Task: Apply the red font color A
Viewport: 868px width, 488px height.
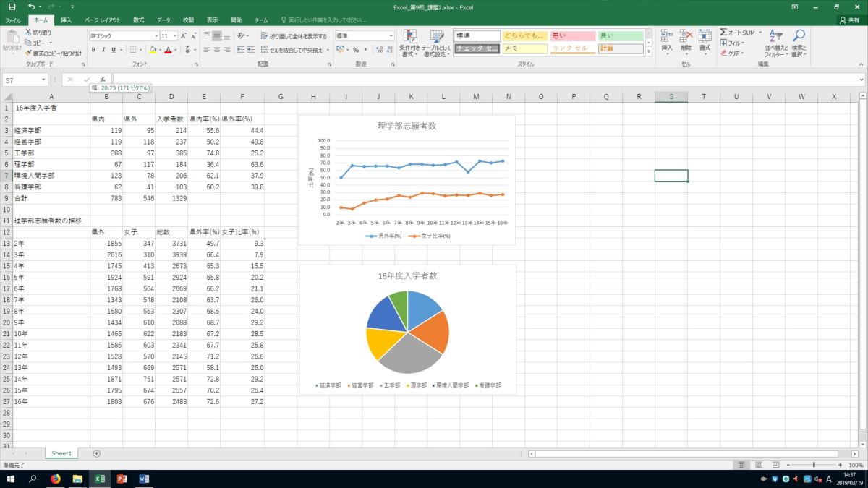Action: (168, 50)
